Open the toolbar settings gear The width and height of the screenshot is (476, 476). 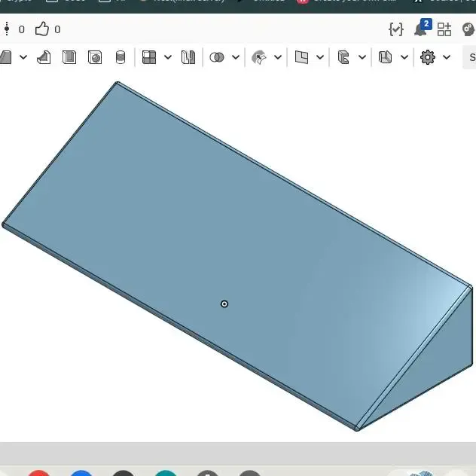click(x=428, y=57)
